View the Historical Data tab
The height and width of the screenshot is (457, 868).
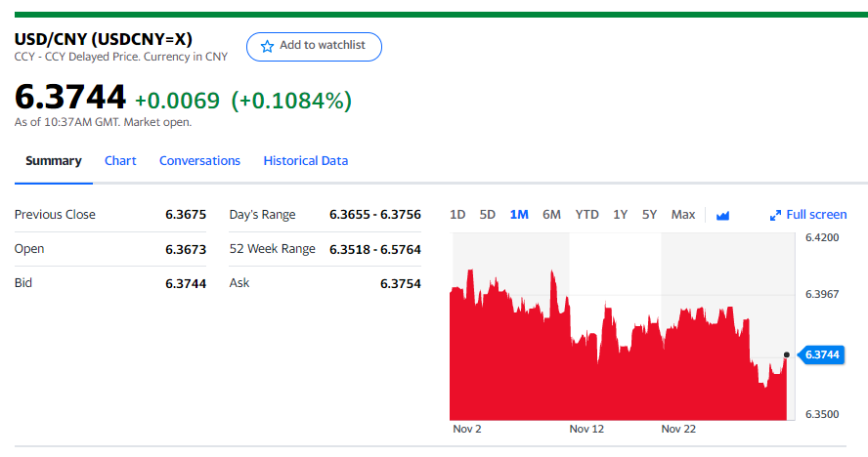305,161
